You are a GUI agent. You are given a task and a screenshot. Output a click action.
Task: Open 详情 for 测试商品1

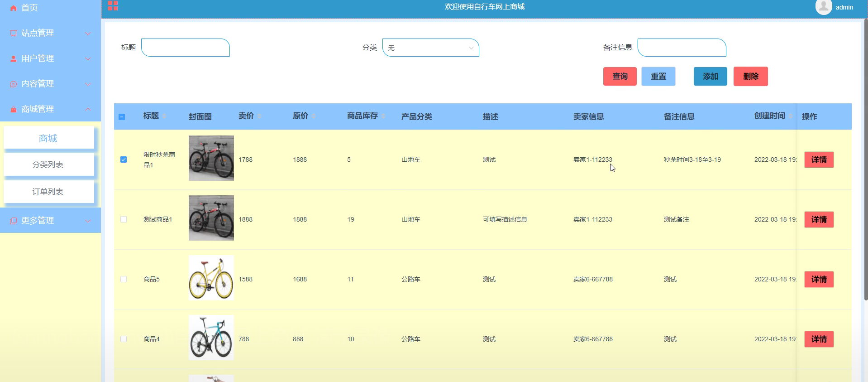pos(819,219)
